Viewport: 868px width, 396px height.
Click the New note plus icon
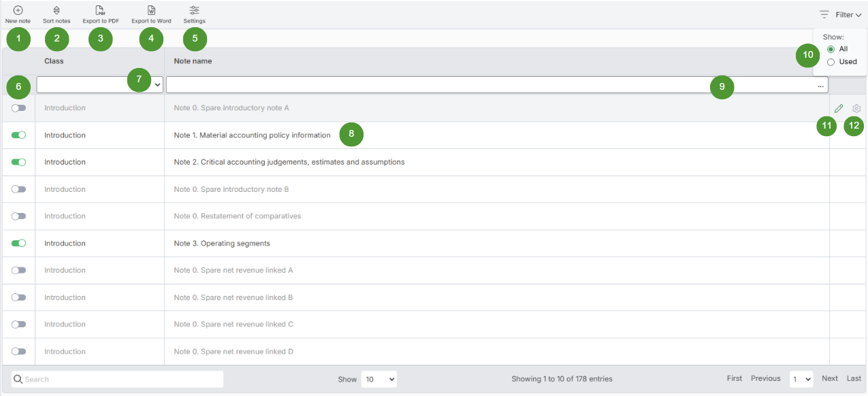click(18, 11)
